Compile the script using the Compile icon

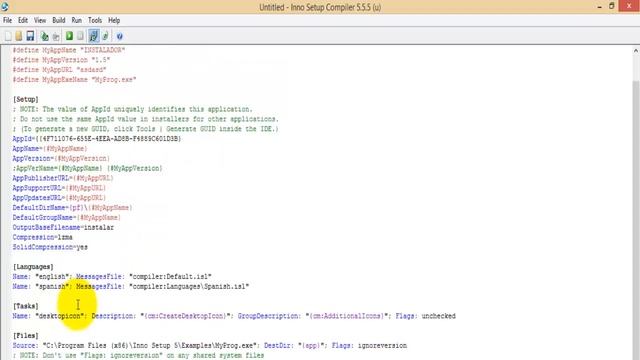[x=44, y=36]
